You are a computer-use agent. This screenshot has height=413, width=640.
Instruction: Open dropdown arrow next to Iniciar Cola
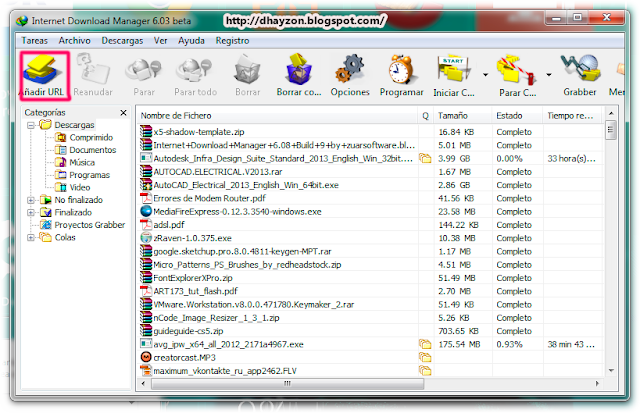pyautogui.click(x=485, y=75)
